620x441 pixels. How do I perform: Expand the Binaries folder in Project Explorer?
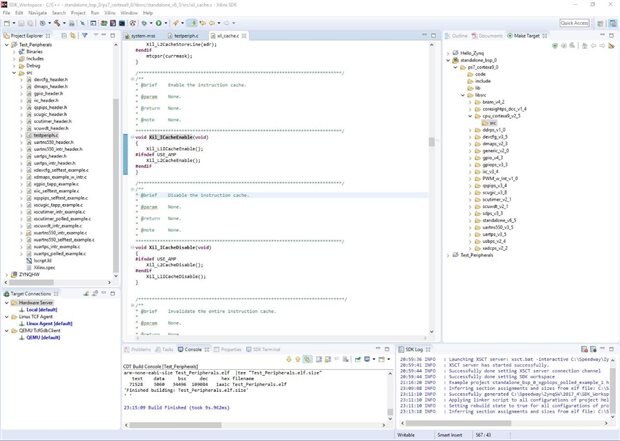coord(16,52)
